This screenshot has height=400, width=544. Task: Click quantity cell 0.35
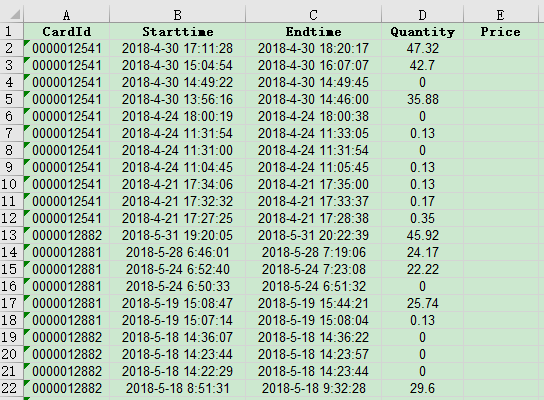click(x=422, y=218)
